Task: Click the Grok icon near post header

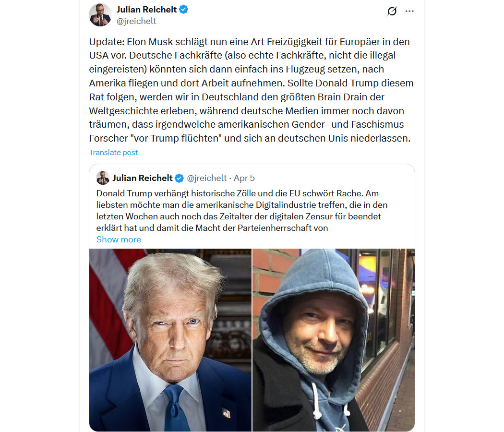Action: tap(392, 11)
